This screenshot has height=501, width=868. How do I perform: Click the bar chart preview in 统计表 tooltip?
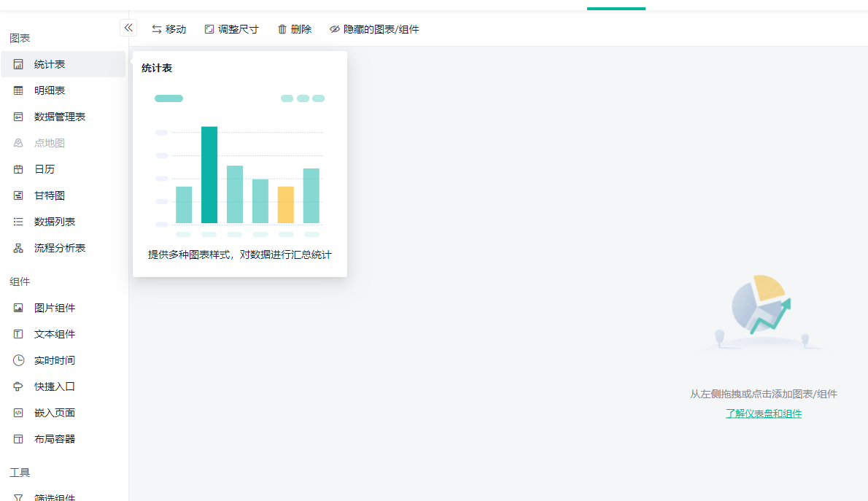(240, 166)
